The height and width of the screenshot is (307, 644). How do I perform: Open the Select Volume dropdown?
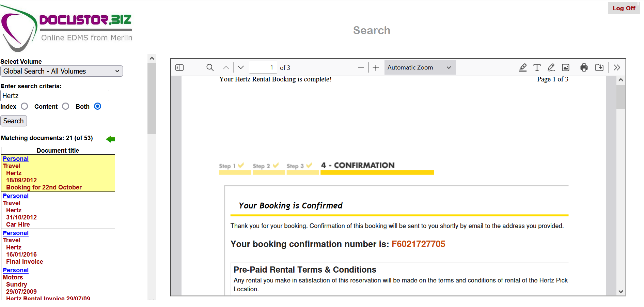[62, 71]
